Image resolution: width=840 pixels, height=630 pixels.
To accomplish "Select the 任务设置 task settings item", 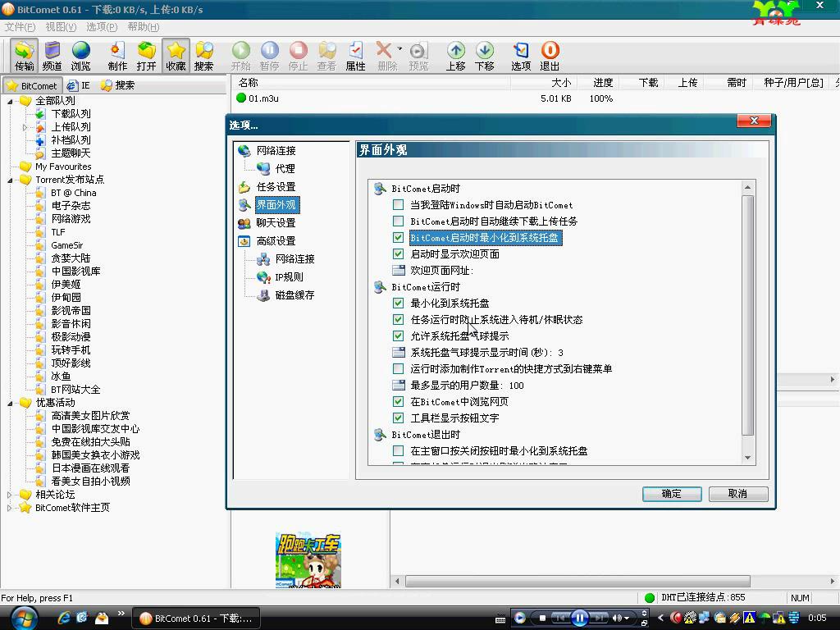I will (276, 186).
